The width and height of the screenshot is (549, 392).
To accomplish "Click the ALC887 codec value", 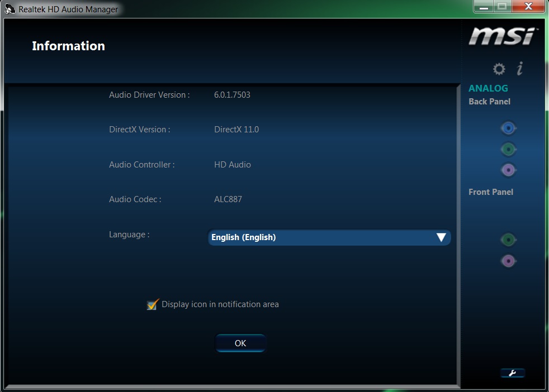I will click(228, 199).
